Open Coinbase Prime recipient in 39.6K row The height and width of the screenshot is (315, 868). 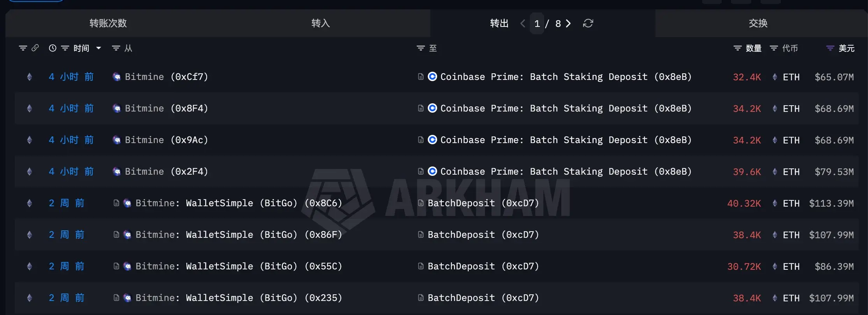click(566, 172)
